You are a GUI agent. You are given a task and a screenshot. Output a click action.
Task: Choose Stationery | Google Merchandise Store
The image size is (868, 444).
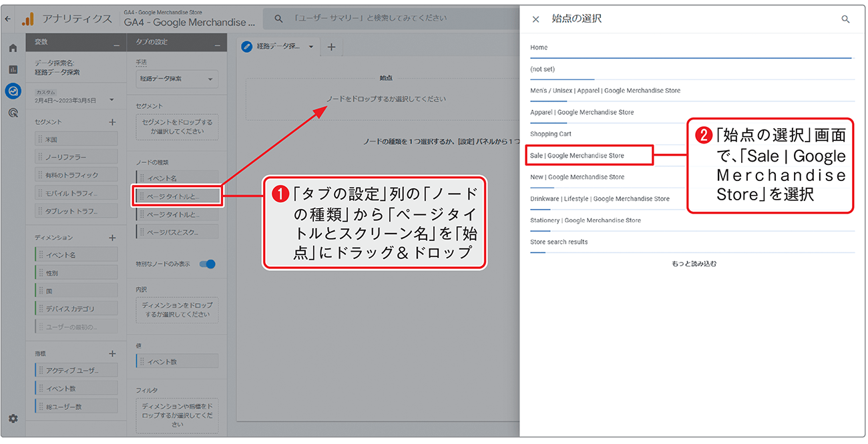tap(692, 220)
